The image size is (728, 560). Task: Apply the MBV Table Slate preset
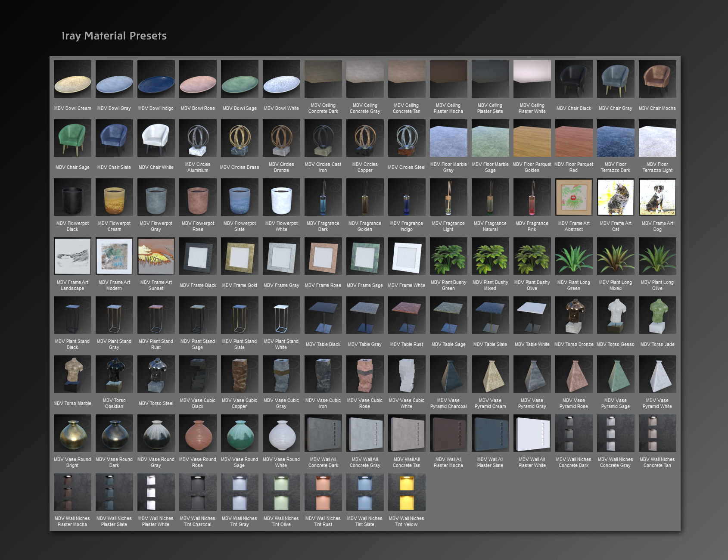pos(490,315)
